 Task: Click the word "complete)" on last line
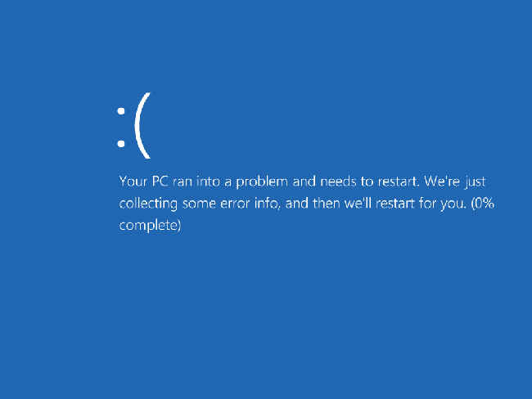click(150, 226)
